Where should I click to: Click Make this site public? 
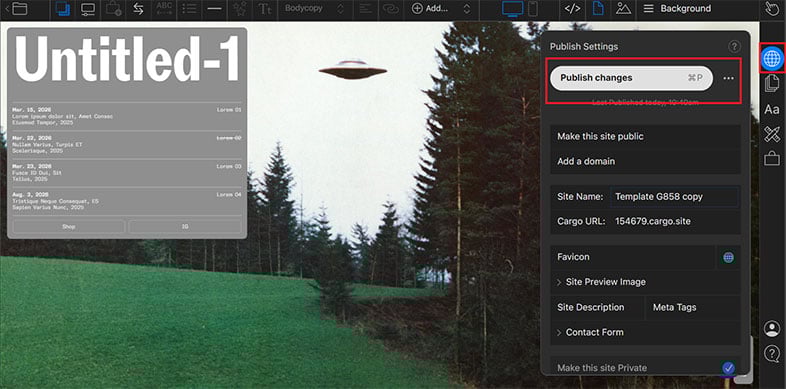(645, 136)
